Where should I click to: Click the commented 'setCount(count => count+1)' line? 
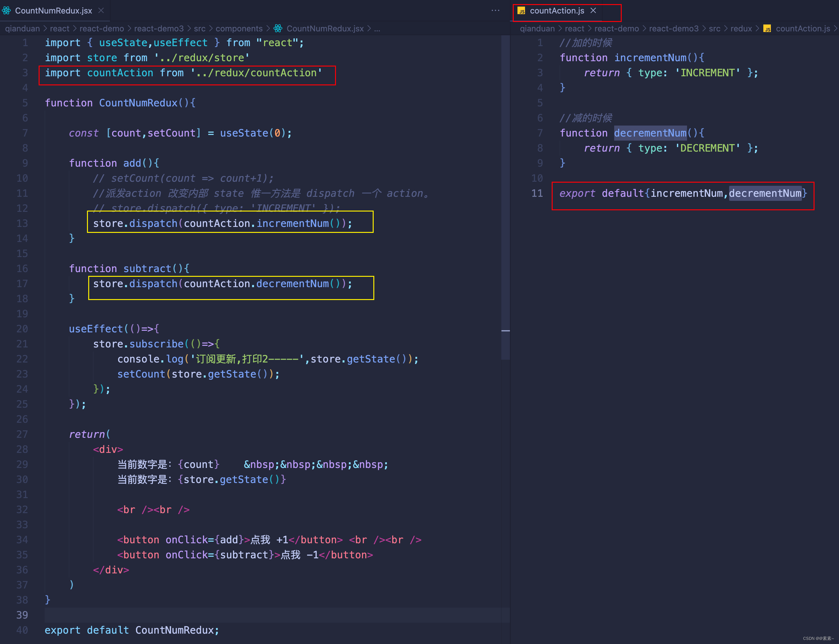point(183,178)
